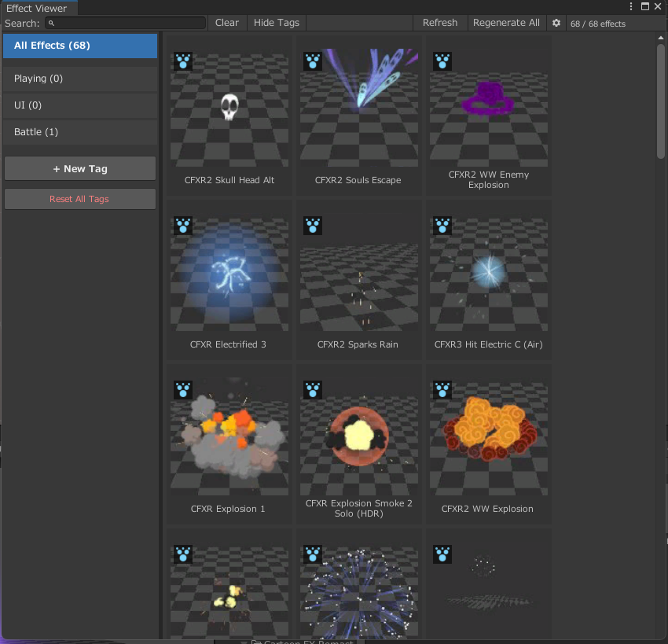Select the Playing (0) tag filter
This screenshot has width=668, height=644.
80,79
